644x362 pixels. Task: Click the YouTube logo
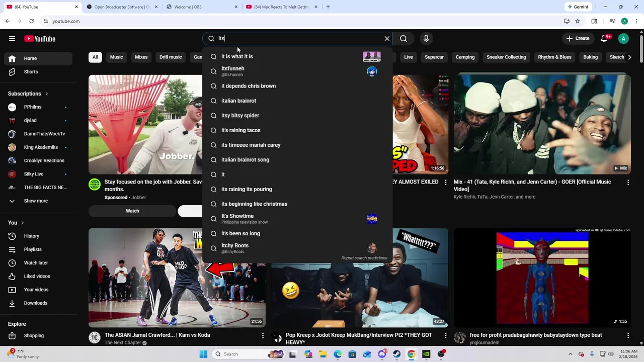(x=40, y=39)
